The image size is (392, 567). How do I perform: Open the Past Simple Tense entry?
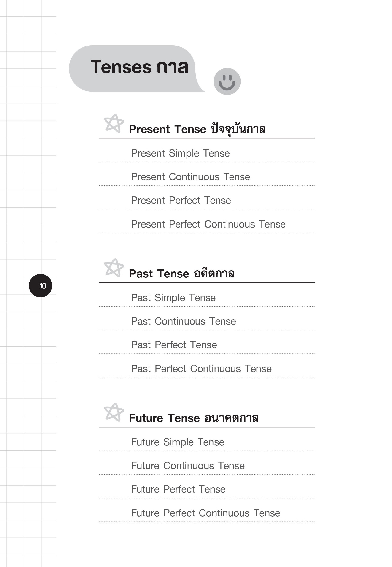coord(173,298)
